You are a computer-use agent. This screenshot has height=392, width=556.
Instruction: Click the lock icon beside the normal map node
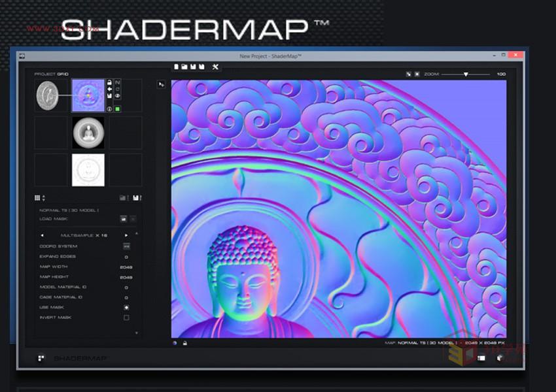[x=110, y=82]
